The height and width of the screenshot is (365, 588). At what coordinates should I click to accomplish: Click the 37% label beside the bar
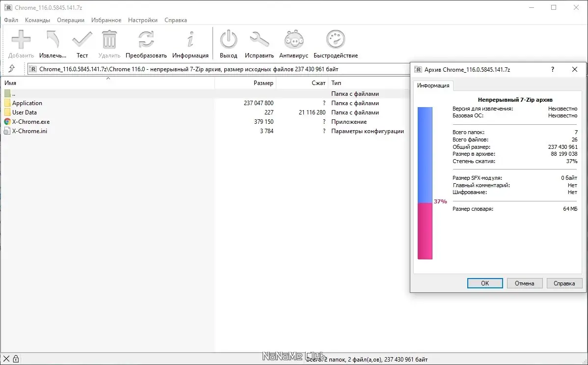coord(440,201)
